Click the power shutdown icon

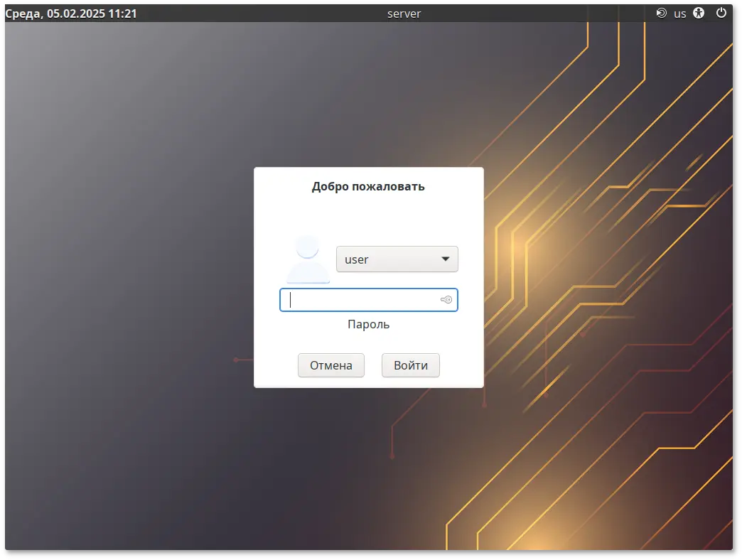[x=721, y=13]
